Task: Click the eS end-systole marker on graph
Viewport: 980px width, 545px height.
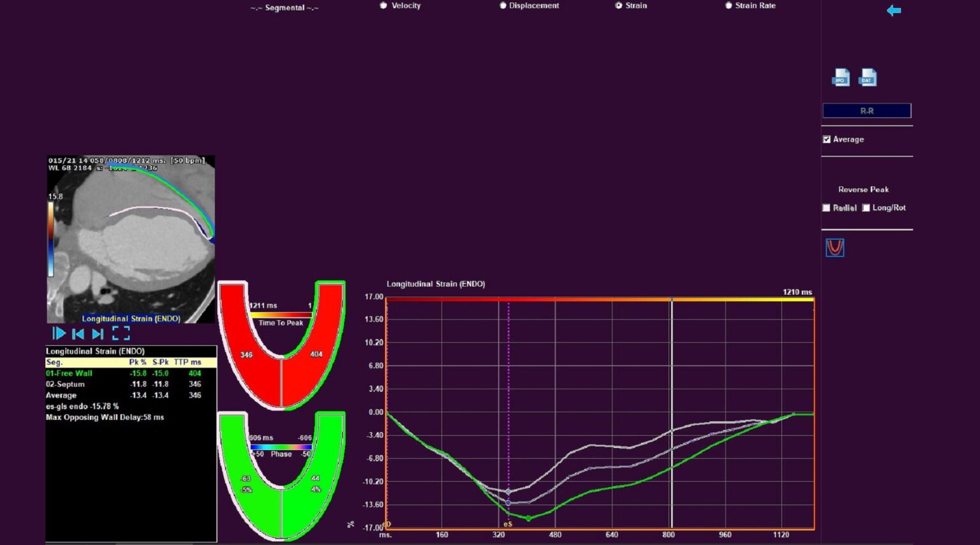Action: [508, 524]
